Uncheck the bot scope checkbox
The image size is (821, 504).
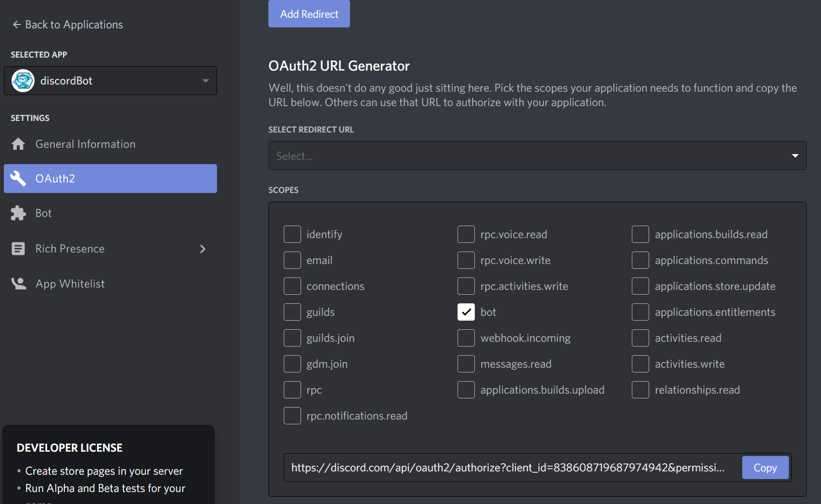click(x=466, y=312)
